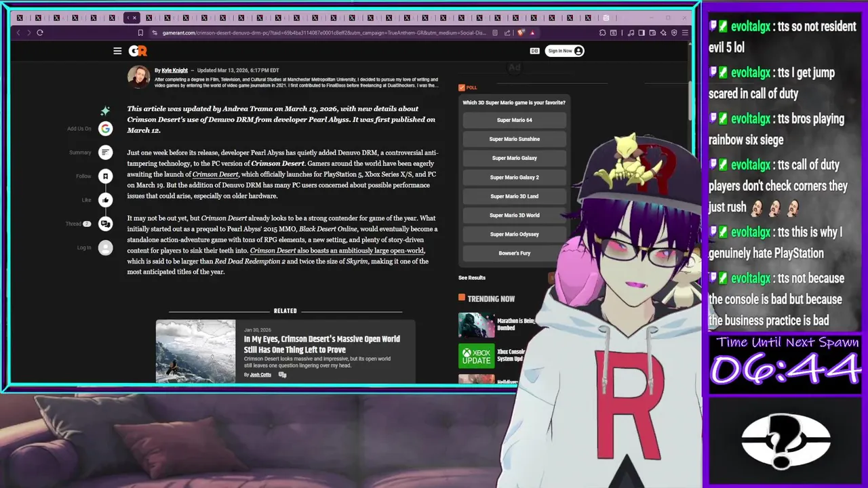
Task: Click the page vertical scrollbar
Action: (x=691, y=102)
